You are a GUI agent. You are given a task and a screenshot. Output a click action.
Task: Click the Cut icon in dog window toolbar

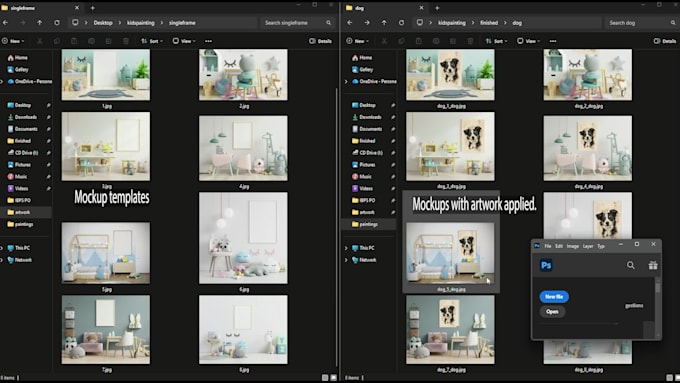(384, 41)
